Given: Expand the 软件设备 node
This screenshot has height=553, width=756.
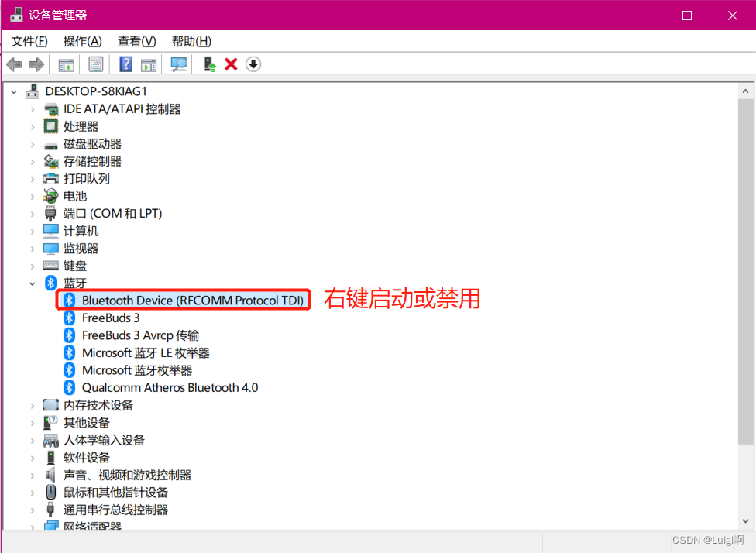Looking at the screenshot, I should (33, 458).
